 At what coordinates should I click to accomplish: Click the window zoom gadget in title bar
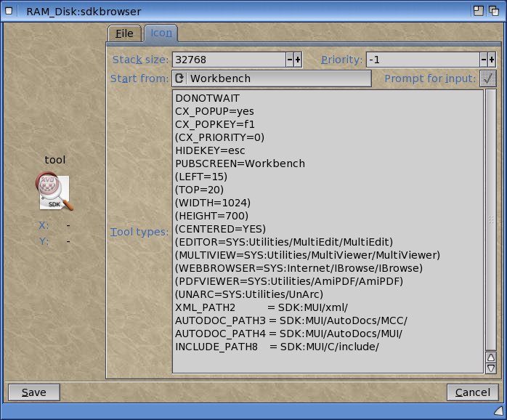(x=479, y=11)
